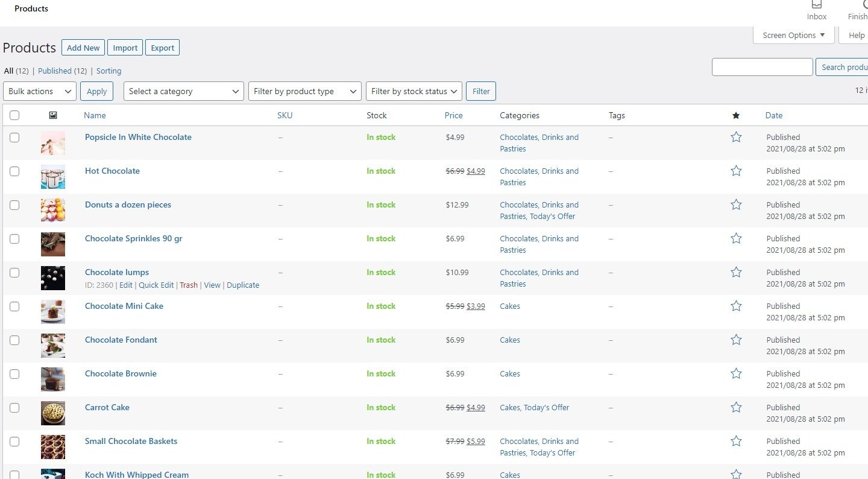This screenshot has height=479, width=868.
Task: Click the Import button
Action: (x=125, y=48)
